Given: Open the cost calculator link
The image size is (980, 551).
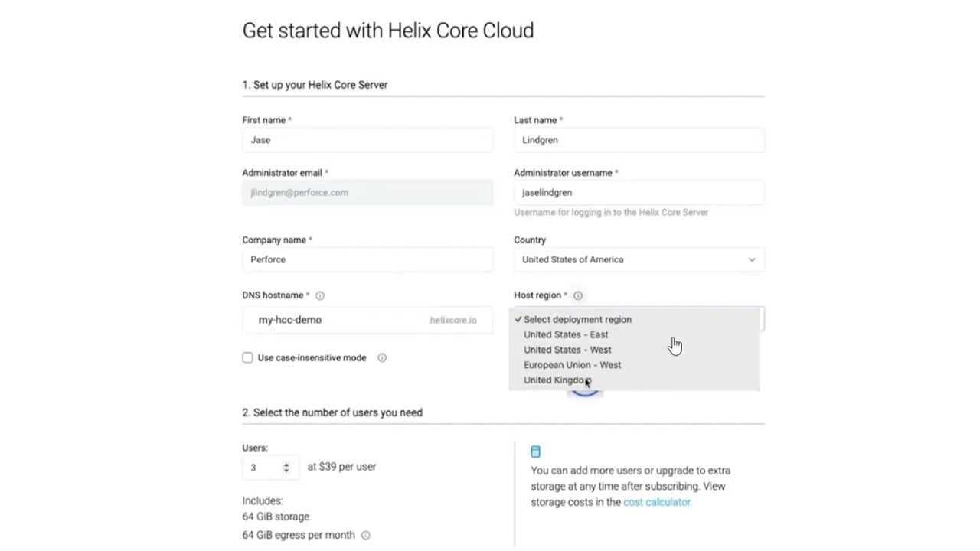Looking at the screenshot, I should point(657,502).
